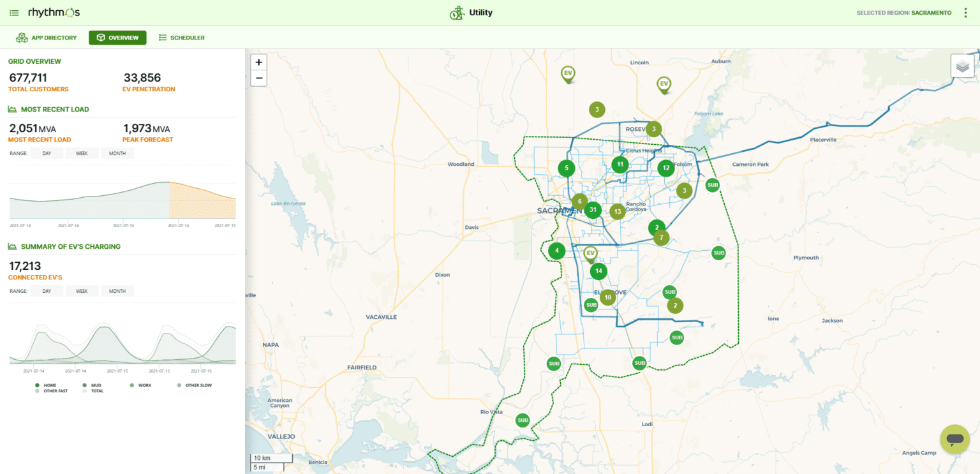980x474 pixels.
Task: Open the cluster marker labeled 13
Action: 617,212
